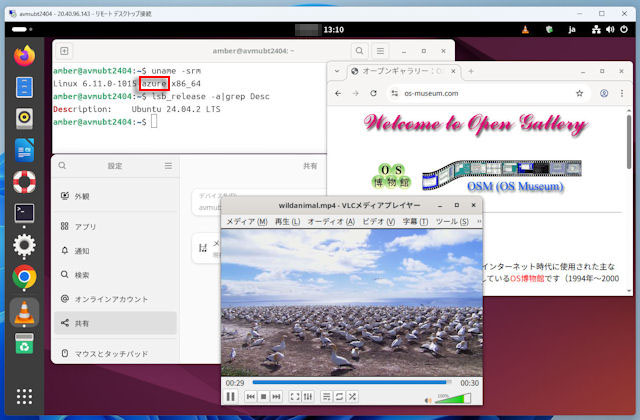This screenshot has height=420, width=640.
Task: Open Help lifebuoy icon in dock
Action: coord(24,182)
